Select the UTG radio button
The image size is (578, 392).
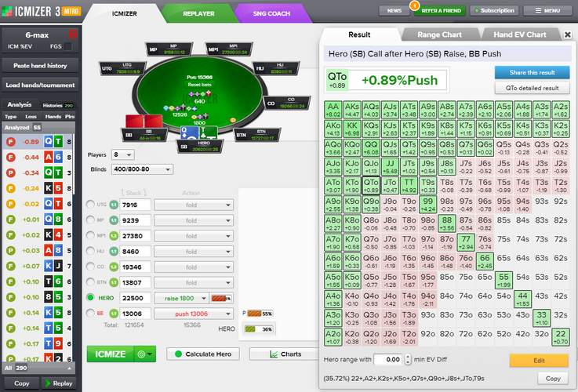click(90, 204)
